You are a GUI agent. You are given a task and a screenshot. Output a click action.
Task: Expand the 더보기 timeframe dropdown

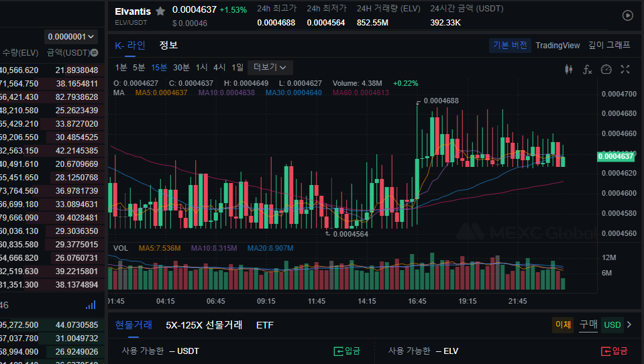(270, 67)
